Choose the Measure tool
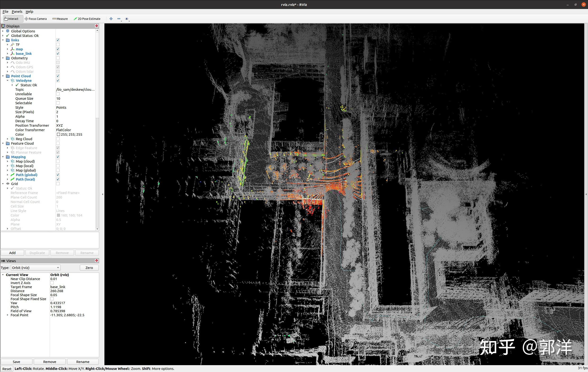 click(60, 19)
